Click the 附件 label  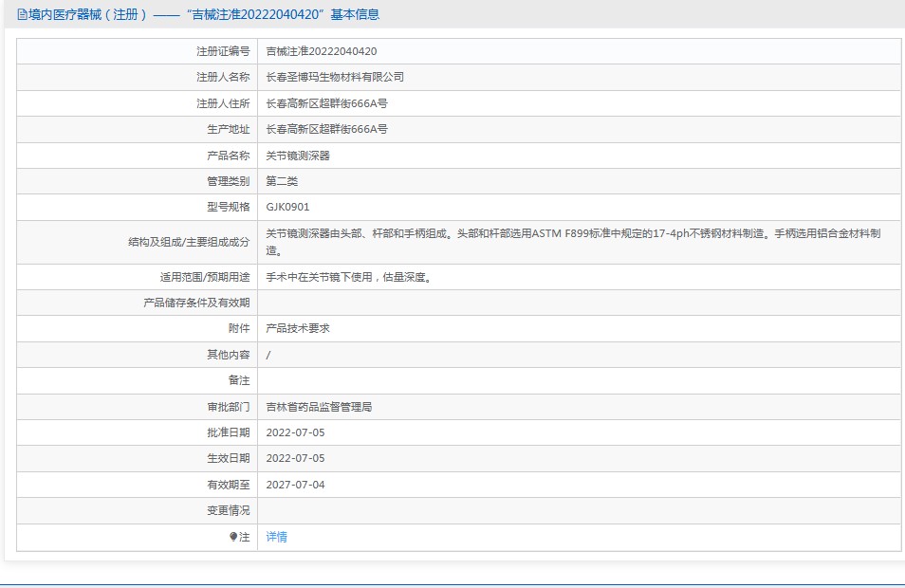pyautogui.click(x=239, y=328)
